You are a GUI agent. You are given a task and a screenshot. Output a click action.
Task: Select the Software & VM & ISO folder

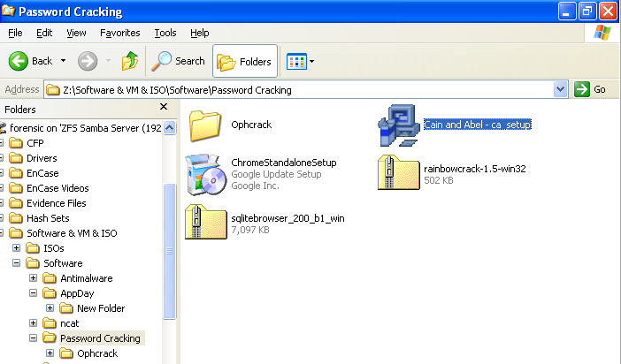[72, 233]
